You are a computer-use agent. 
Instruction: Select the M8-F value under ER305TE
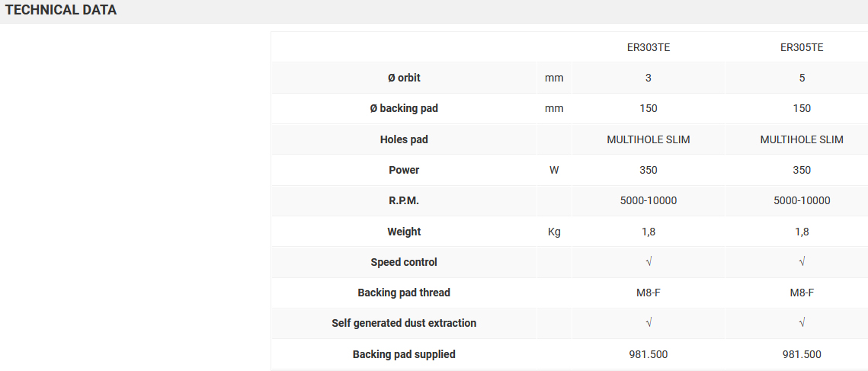pyautogui.click(x=802, y=293)
